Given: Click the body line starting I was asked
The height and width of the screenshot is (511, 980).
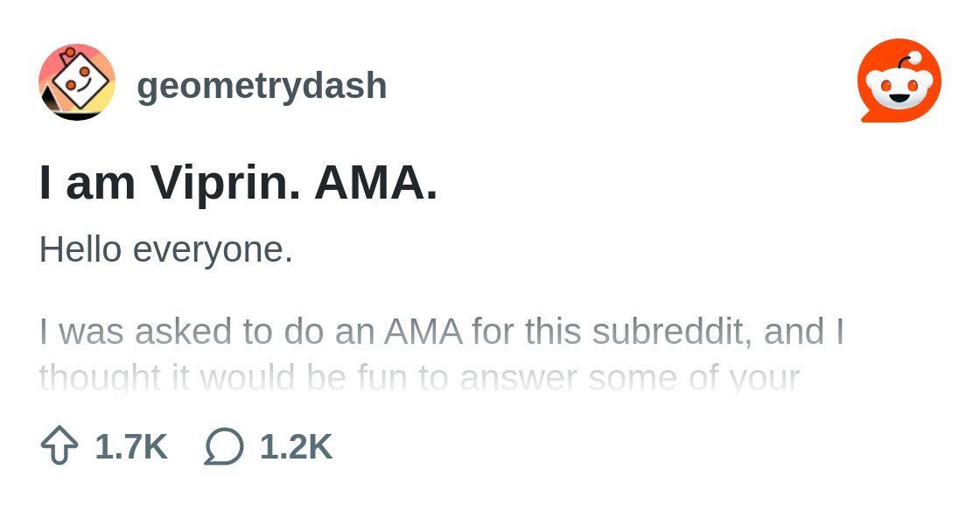Looking at the screenshot, I should point(441,332).
